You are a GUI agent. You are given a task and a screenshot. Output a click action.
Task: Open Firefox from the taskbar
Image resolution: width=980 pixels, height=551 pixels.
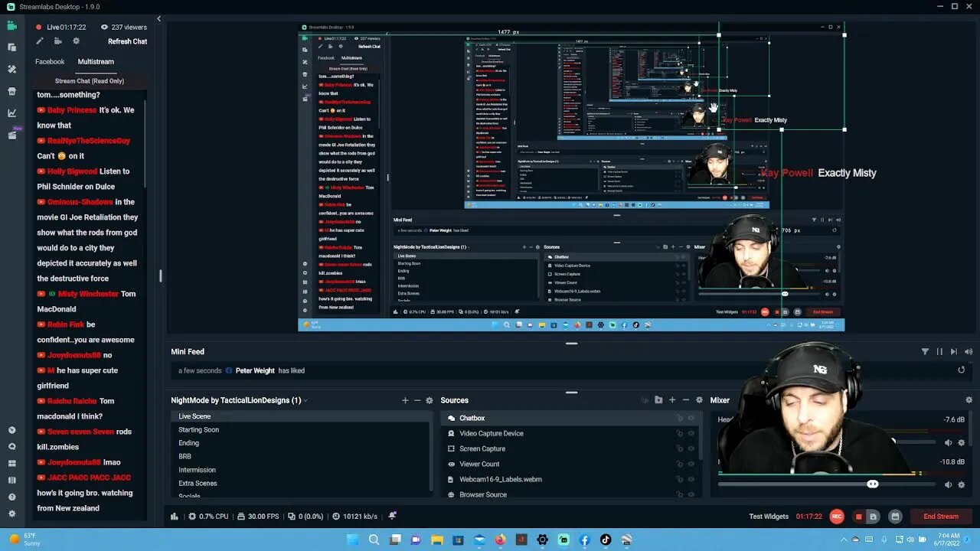click(500, 540)
